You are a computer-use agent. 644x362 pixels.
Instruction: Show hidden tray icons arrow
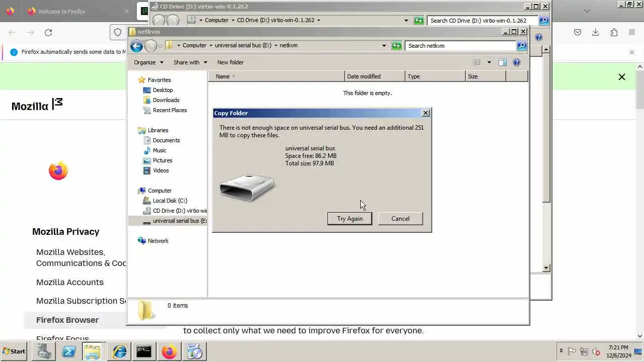[561, 351]
